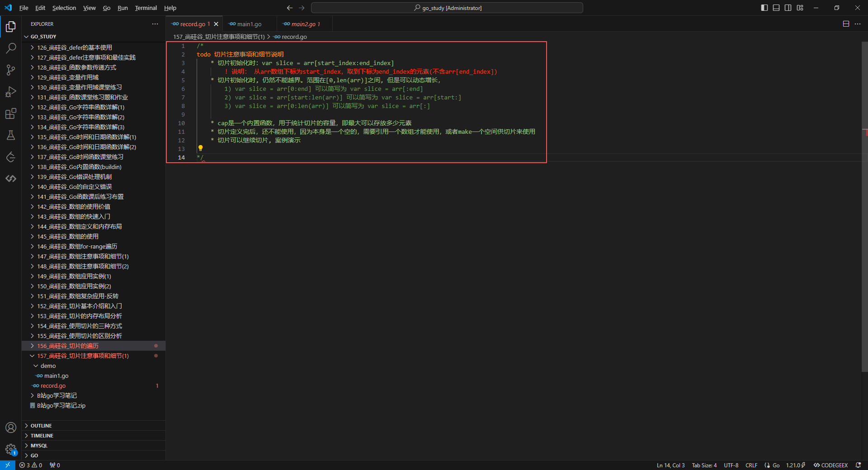Click the go_study command center search box

(447, 8)
